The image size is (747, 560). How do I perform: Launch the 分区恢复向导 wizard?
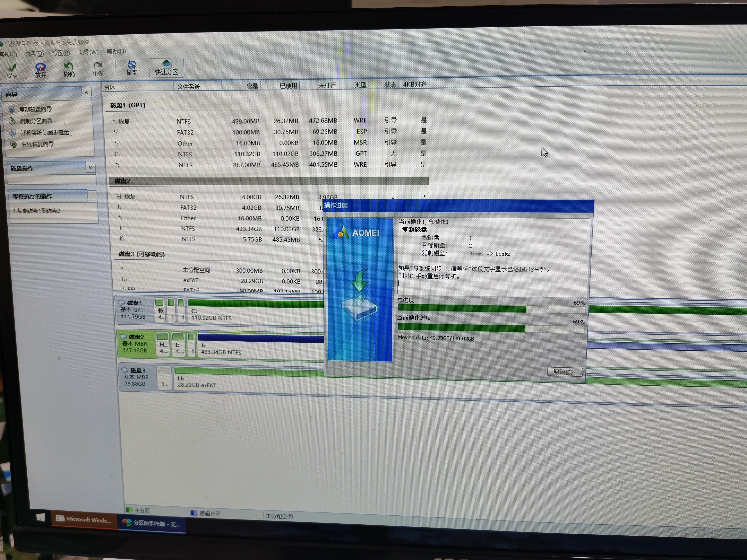tap(37, 145)
